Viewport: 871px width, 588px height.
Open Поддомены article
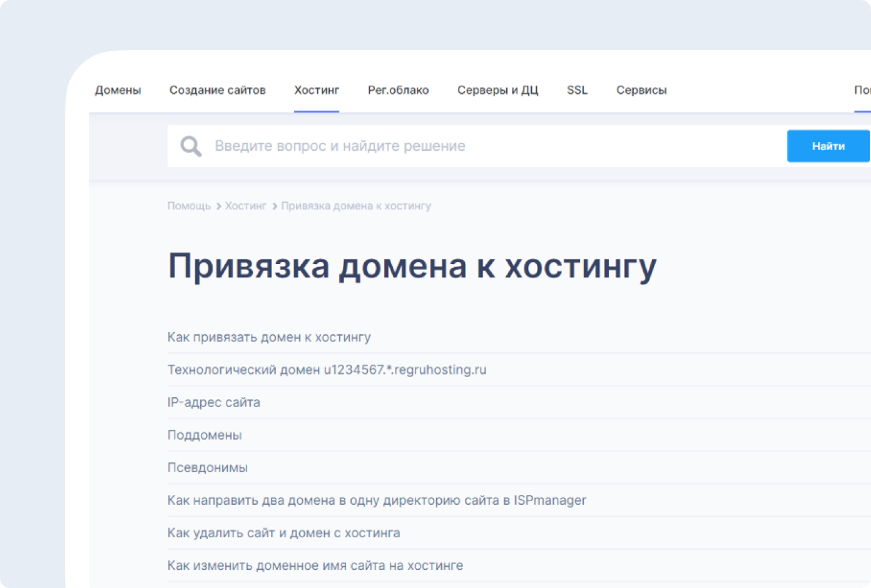(x=204, y=435)
